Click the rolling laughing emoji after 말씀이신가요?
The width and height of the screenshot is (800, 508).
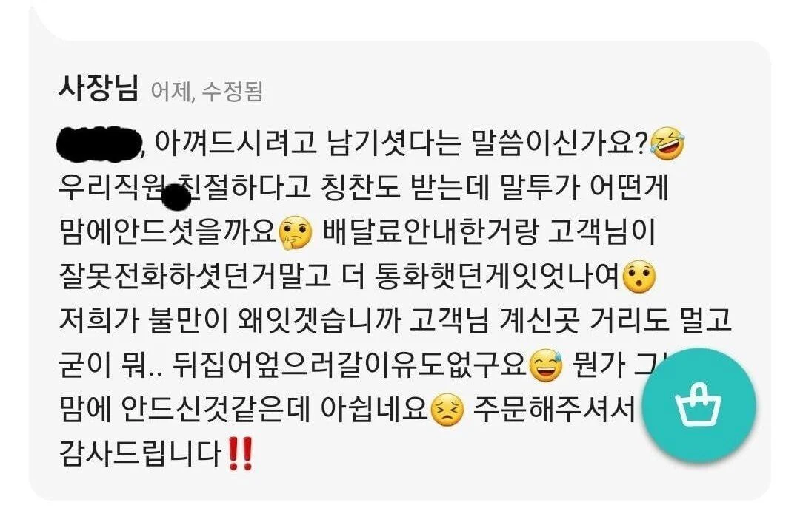click(667, 143)
